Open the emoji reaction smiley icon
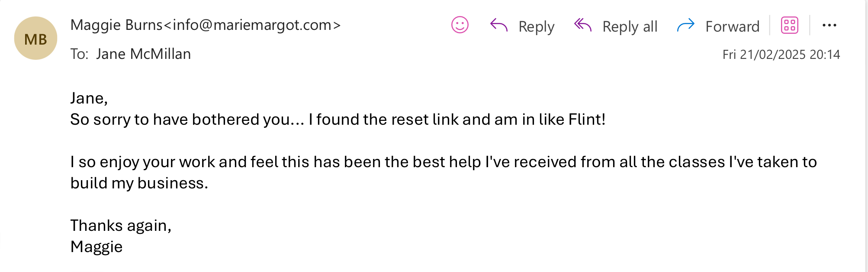The width and height of the screenshot is (868, 272). pyautogui.click(x=460, y=25)
